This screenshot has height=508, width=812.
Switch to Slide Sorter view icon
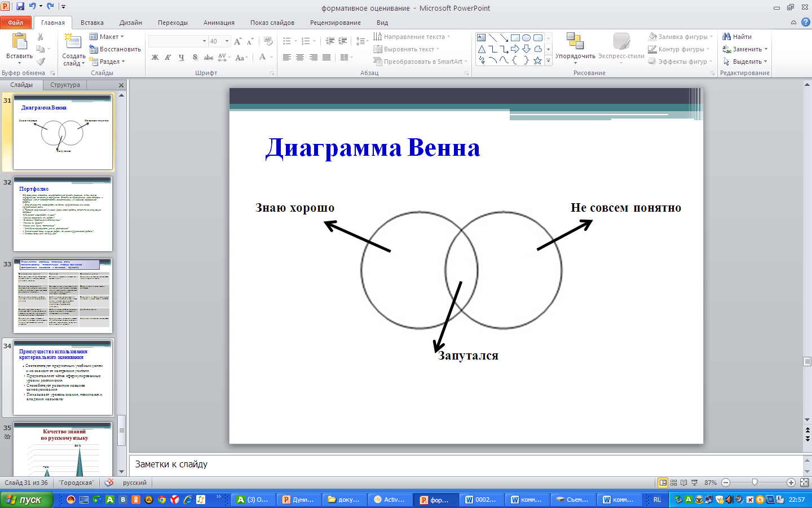[x=673, y=483]
